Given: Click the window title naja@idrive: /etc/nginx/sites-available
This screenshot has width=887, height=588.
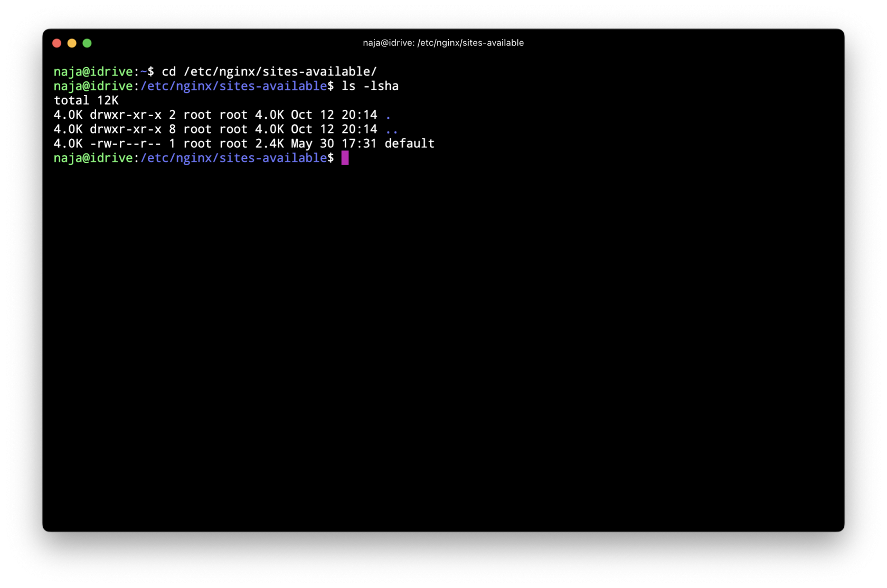Looking at the screenshot, I should (443, 43).
